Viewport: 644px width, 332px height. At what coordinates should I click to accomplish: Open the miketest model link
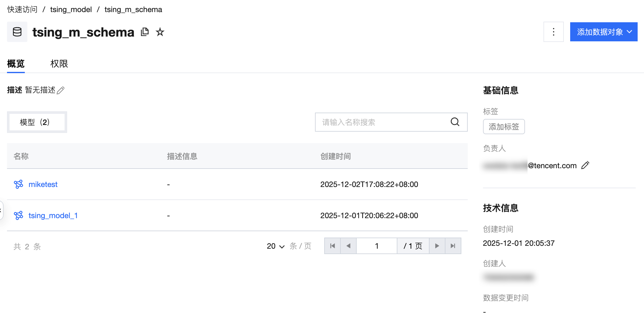click(43, 184)
